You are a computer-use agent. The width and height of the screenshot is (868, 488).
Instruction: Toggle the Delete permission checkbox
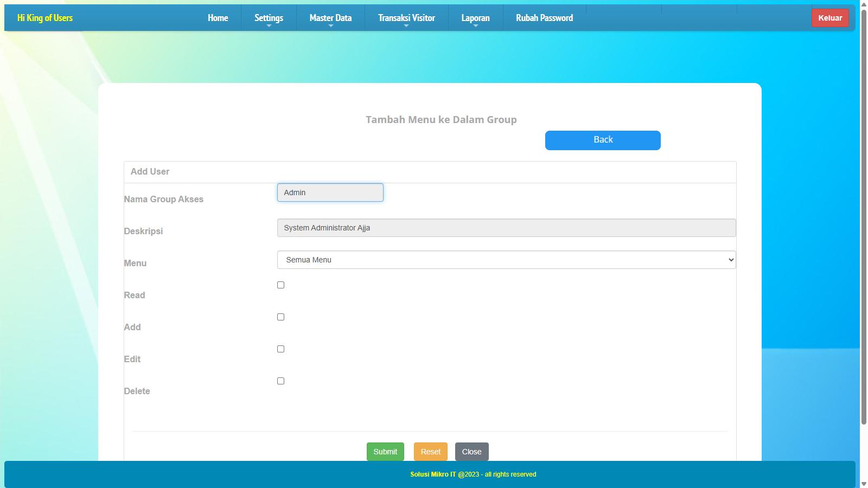click(x=280, y=381)
